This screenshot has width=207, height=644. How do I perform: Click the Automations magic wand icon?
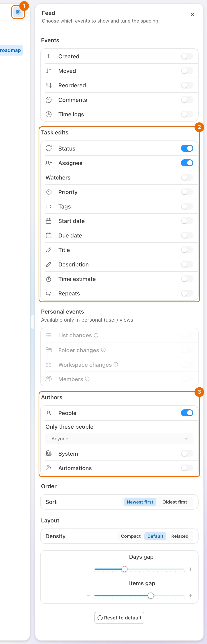pos(49,468)
